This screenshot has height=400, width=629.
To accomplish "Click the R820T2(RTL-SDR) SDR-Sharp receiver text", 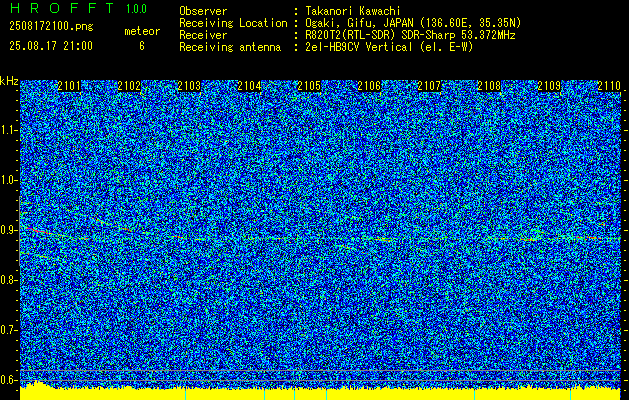I will (x=410, y=35).
